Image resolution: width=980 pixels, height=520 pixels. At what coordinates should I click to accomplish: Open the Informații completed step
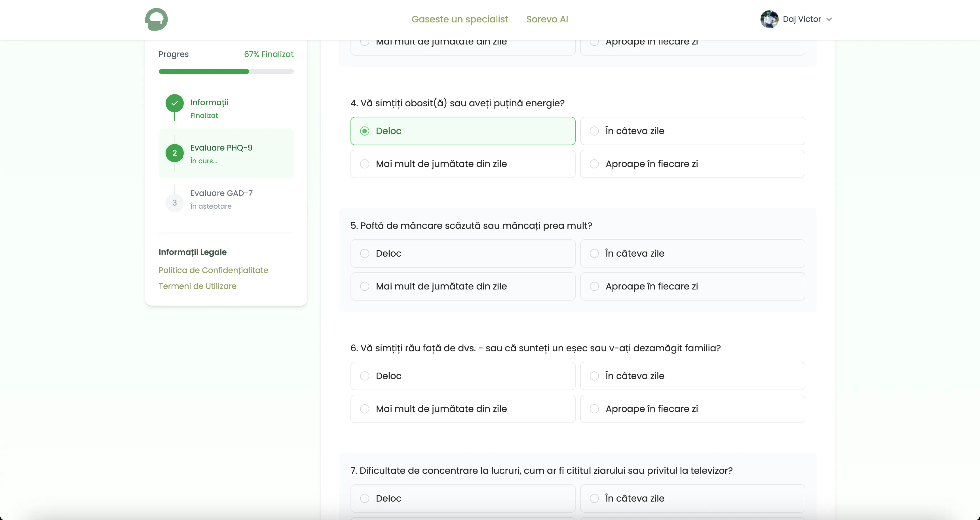coord(209,103)
